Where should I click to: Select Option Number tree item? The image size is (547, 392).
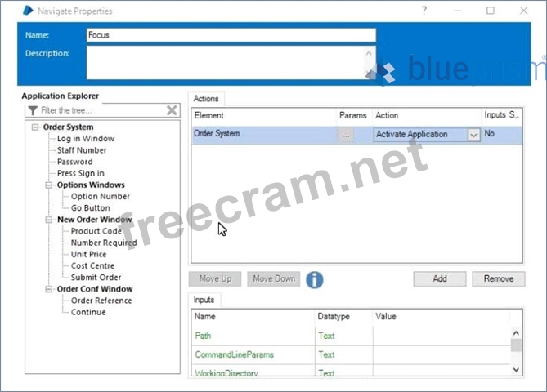click(x=101, y=197)
